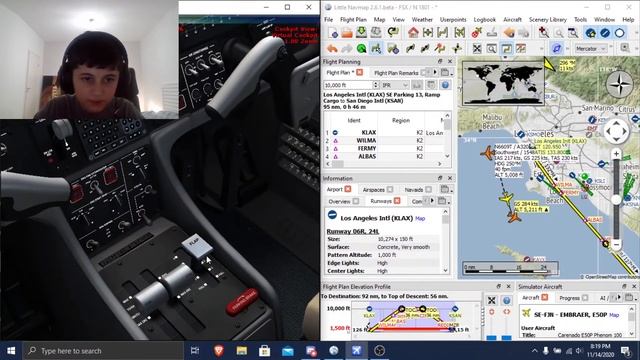
Task: Click the Information panel vertical scrollbar
Action: 445,240
